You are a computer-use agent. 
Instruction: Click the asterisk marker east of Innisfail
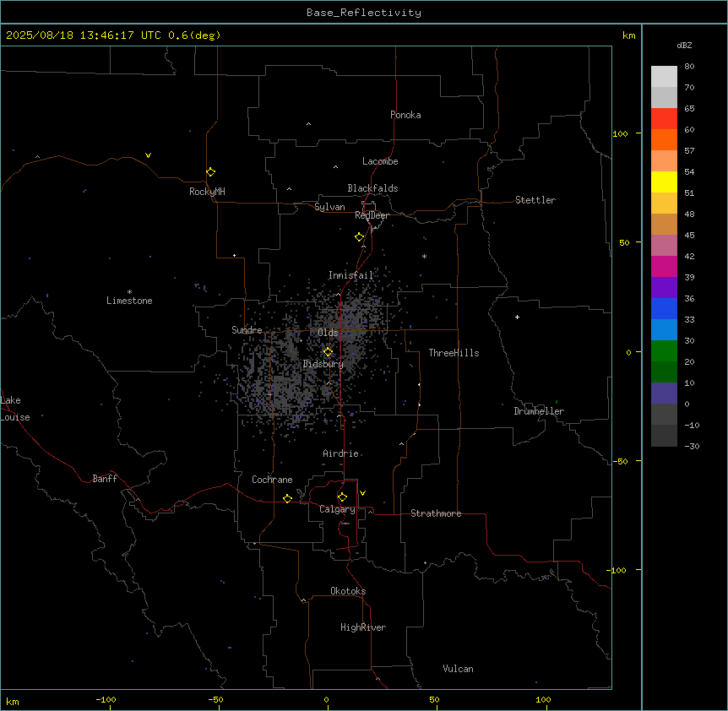(x=424, y=256)
